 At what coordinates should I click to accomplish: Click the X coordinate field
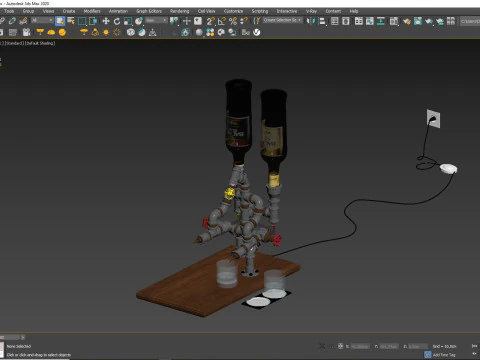tap(360, 346)
